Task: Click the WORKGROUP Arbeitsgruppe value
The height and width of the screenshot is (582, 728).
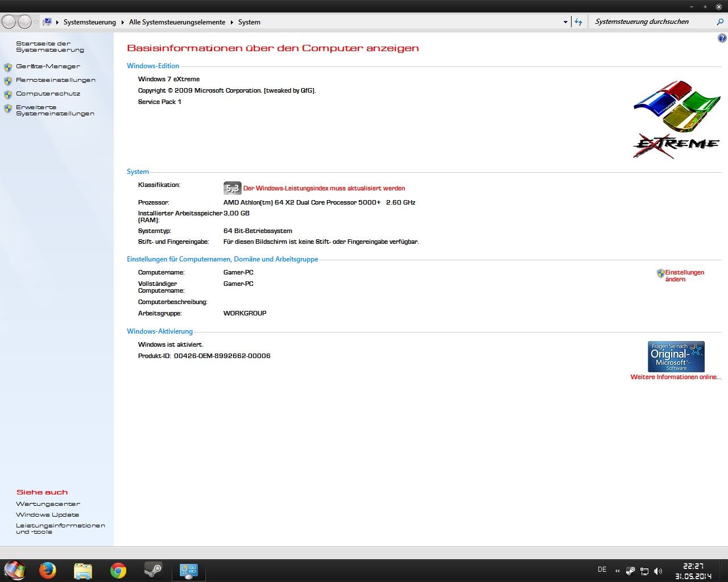Action: (x=245, y=313)
